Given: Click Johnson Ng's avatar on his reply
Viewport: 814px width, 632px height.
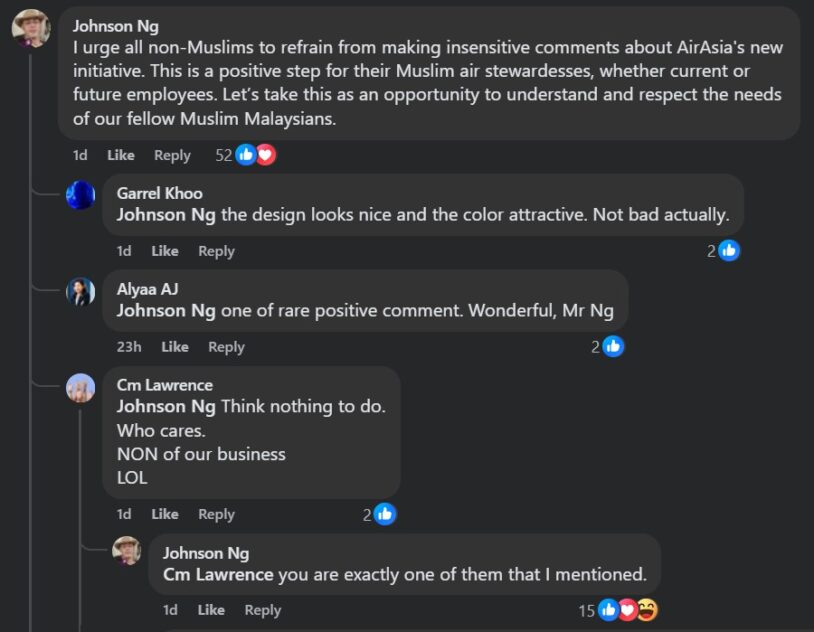Looking at the screenshot, I should [127, 551].
